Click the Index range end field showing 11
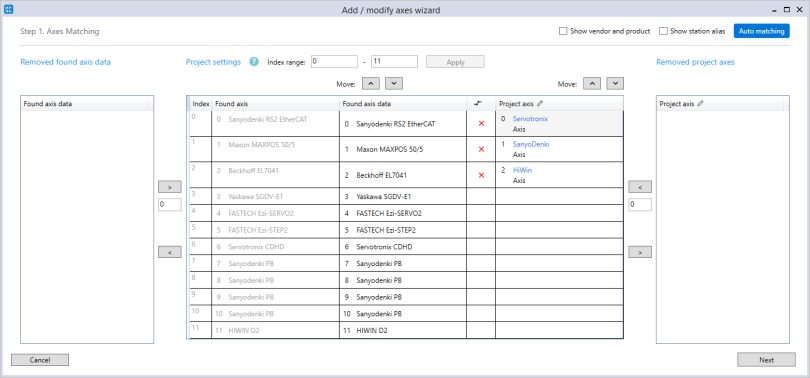The image size is (810, 378). point(394,61)
